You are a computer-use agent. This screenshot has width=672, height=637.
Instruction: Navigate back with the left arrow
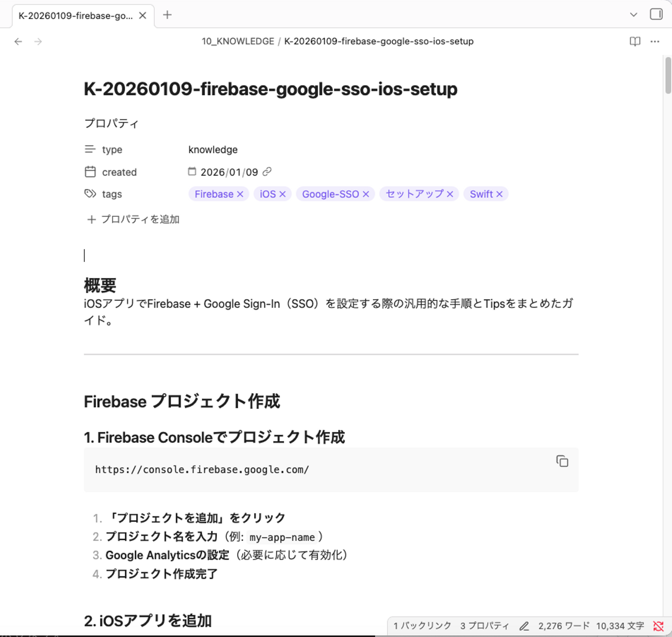[x=18, y=42]
